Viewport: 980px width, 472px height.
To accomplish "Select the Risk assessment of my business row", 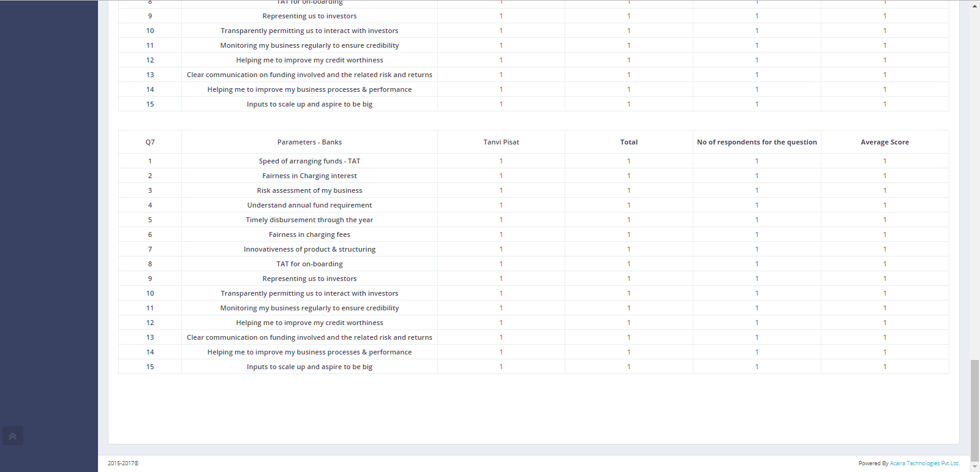I will coord(309,190).
